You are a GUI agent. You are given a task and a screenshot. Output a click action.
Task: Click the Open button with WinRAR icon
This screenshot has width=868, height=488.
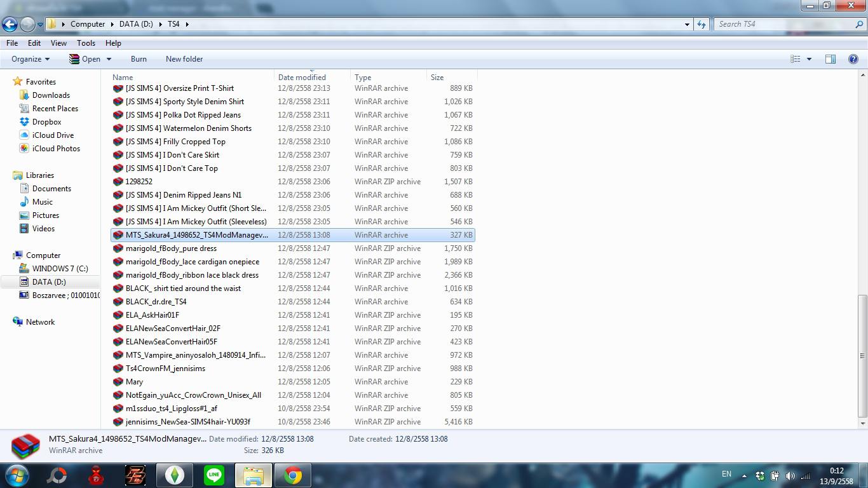[85, 59]
